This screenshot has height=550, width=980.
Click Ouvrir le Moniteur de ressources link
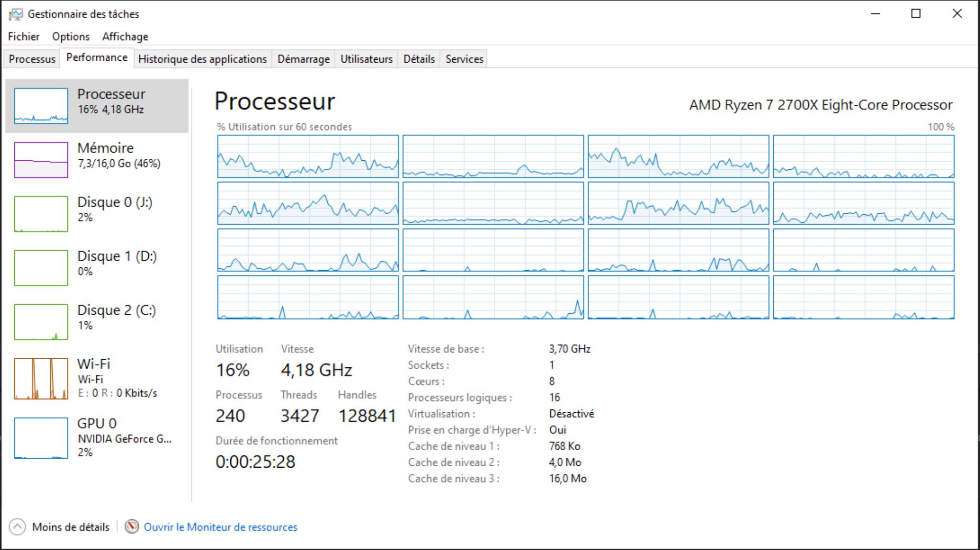221,527
